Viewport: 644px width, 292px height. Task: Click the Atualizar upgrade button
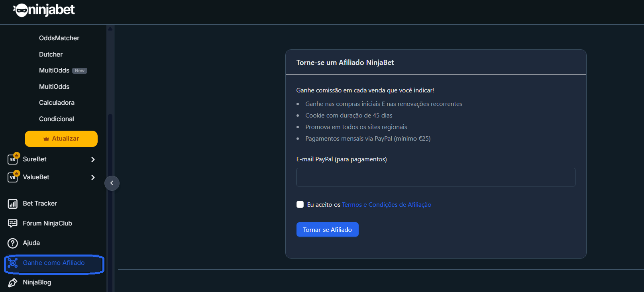click(61, 139)
